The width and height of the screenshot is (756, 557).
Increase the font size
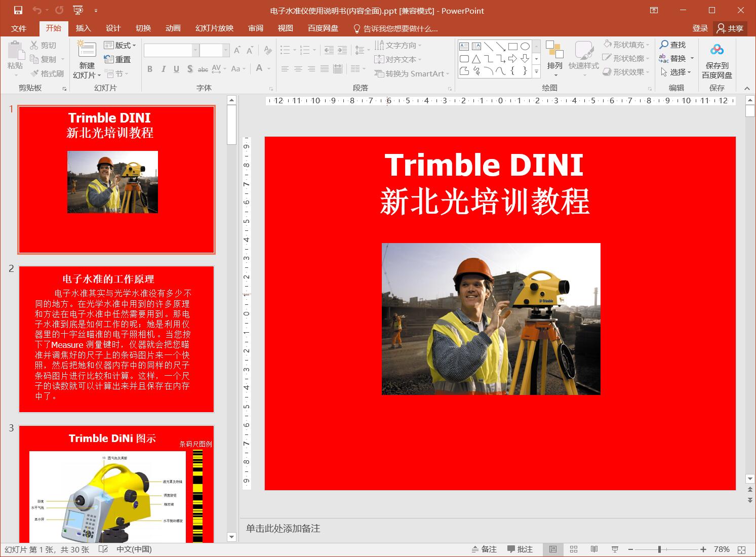(x=236, y=50)
